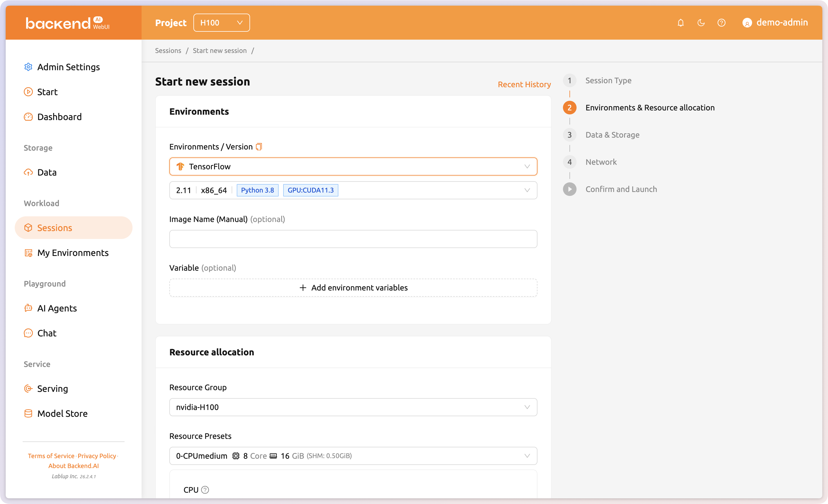Open the Project H100 dropdown
This screenshot has width=828, height=504.
tap(221, 23)
